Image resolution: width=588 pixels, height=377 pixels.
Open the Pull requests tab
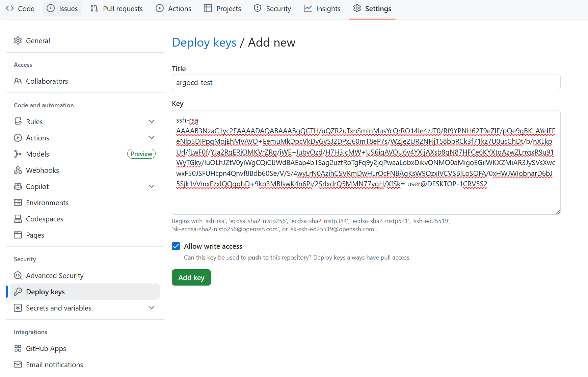(117, 8)
